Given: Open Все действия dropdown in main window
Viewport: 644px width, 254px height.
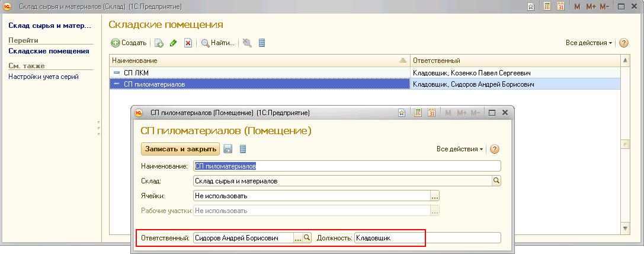Looking at the screenshot, I should coord(589,43).
